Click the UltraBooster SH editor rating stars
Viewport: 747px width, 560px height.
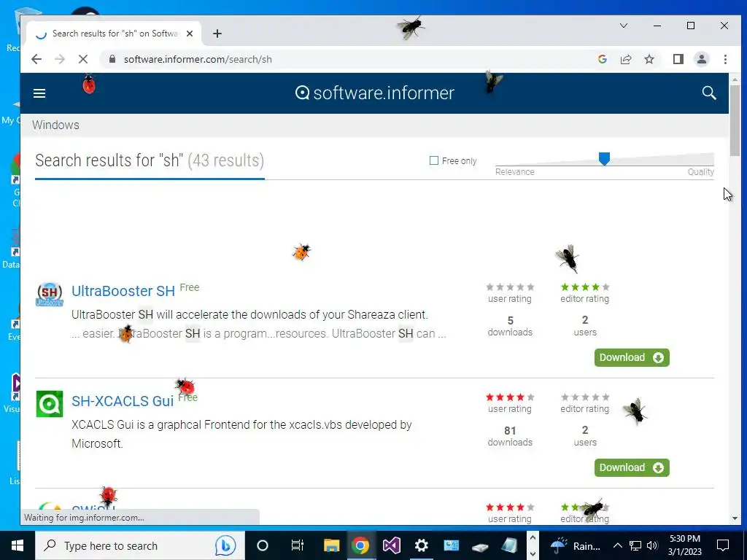(x=584, y=287)
